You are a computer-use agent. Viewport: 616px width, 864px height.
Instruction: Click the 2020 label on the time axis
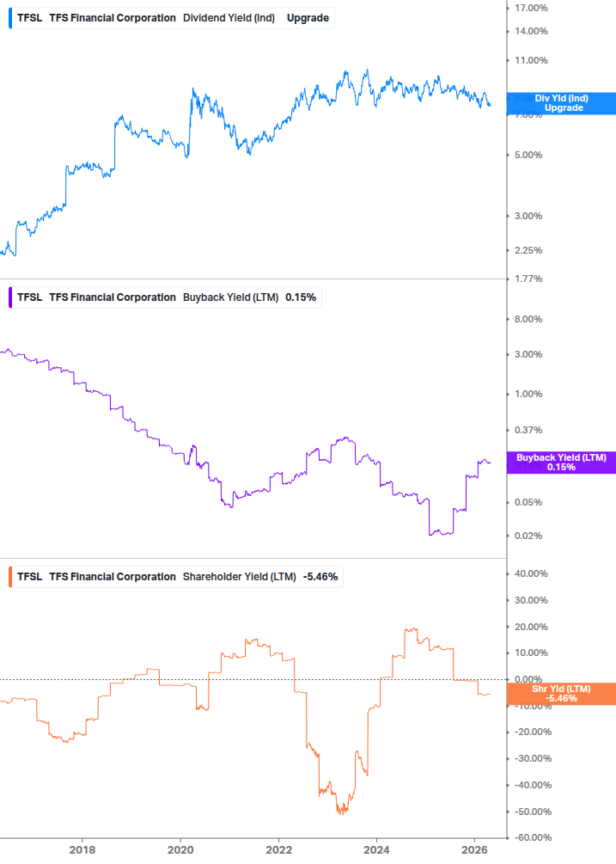point(180,849)
